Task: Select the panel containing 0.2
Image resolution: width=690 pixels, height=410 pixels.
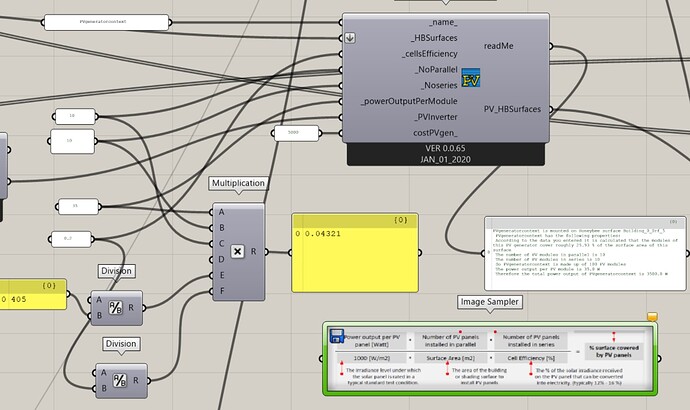Action: 71,239
